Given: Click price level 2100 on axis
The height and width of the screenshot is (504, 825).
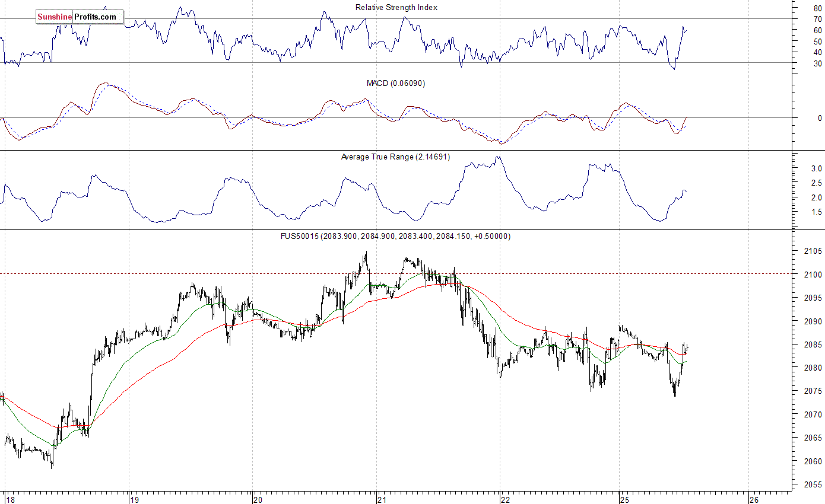Looking at the screenshot, I should [x=813, y=275].
